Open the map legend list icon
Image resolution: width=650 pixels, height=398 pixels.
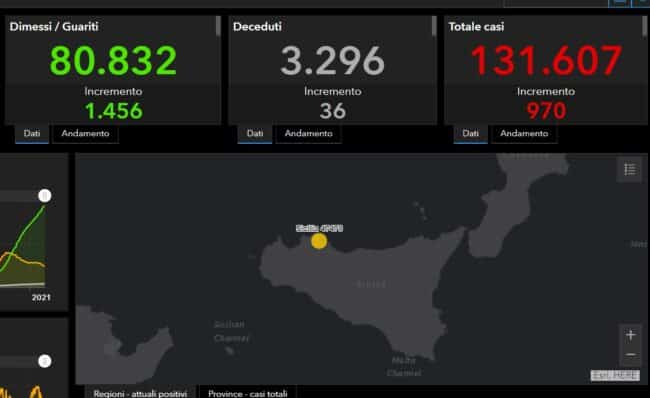click(x=629, y=169)
